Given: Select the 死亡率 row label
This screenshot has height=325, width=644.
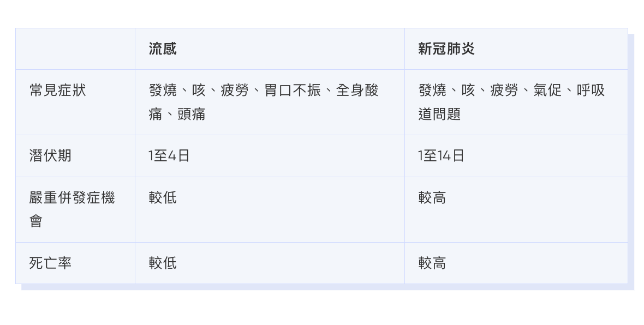Looking at the screenshot, I should [x=50, y=263].
